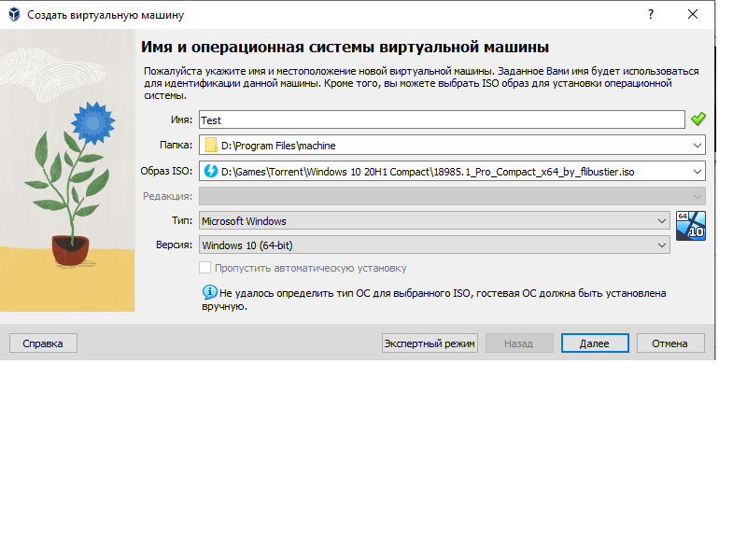Click the Версия: label
Viewport: 747px width, 560px height.
pyautogui.click(x=174, y=245)
